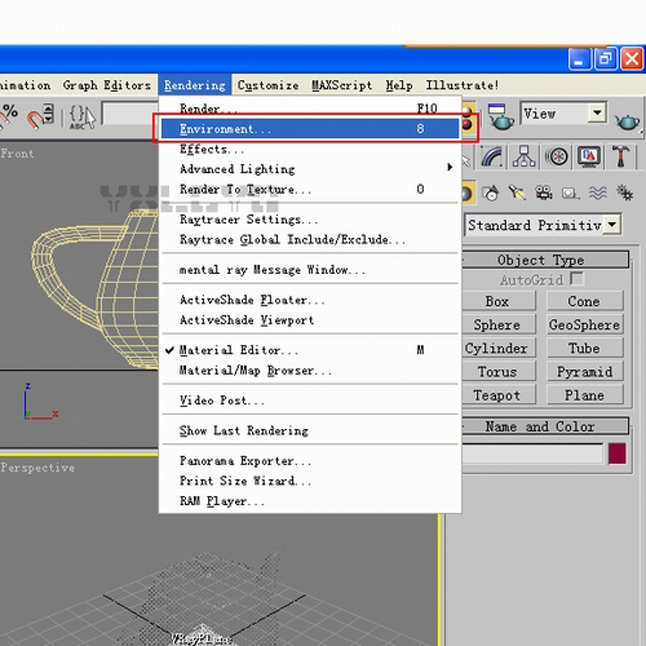Open the MAXScript menu
The width and height of the screenshot is (646, 646).
click(342, 85)
